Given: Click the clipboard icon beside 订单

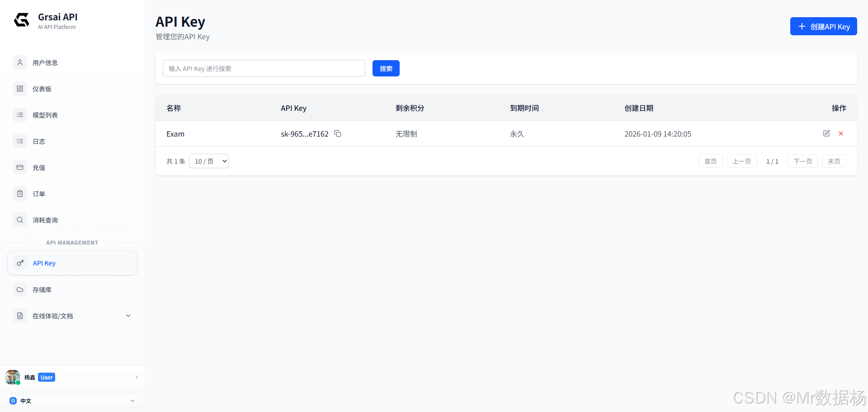Looking at the screenshot, I should pos(20,194).
